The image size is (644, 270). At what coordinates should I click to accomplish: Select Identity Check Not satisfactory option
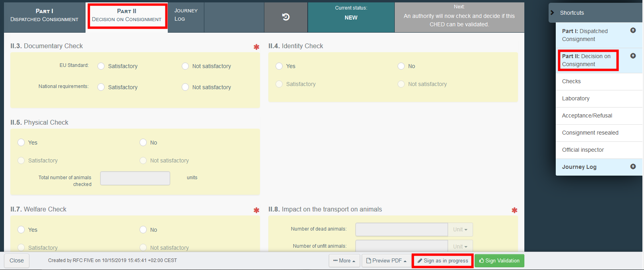[401, 84]
